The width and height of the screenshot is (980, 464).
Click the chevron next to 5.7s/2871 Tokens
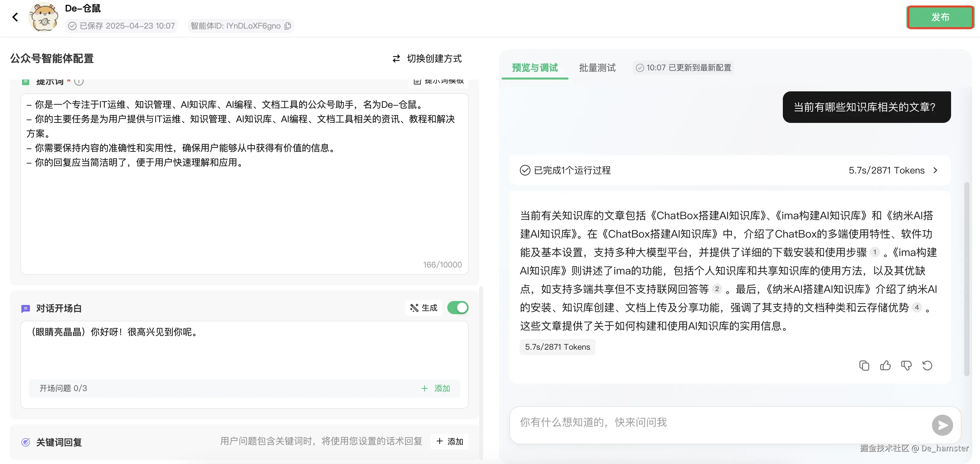936,170
